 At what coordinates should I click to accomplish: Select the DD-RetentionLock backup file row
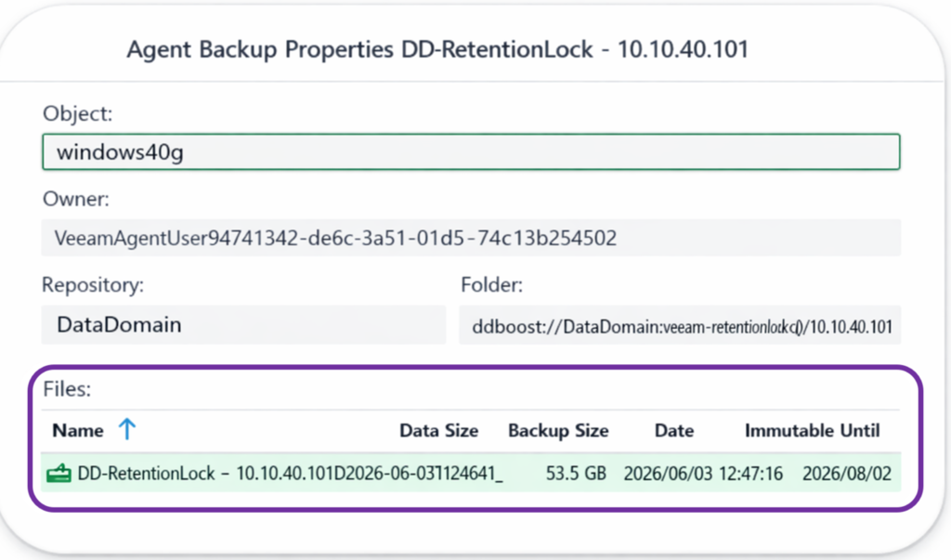pos(471,473)
